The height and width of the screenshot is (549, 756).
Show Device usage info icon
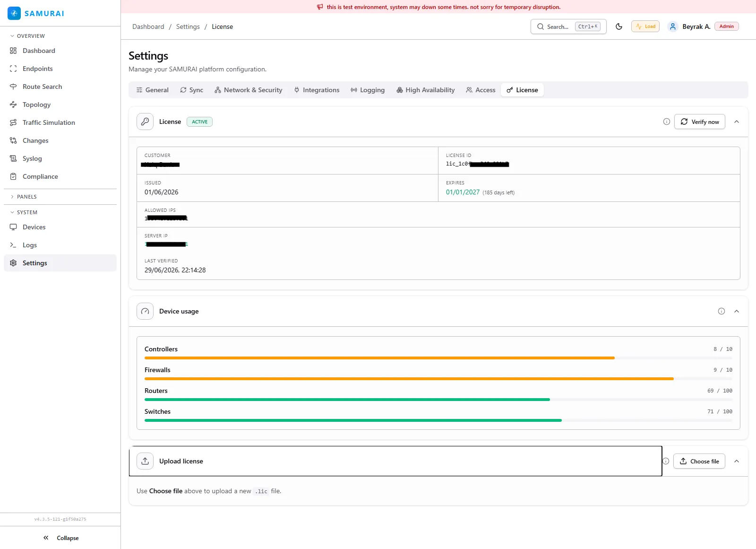722,311
